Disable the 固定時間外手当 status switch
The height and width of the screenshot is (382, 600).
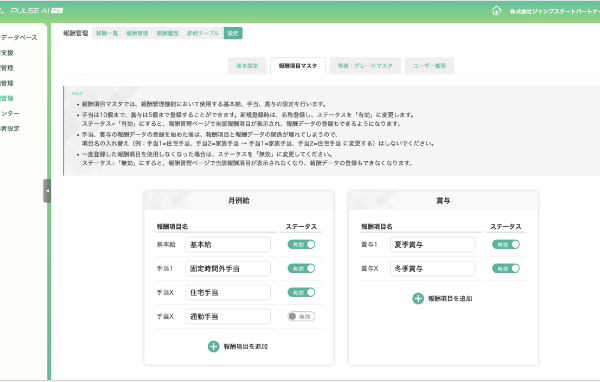pyautogui.click(x=302, y=268)
